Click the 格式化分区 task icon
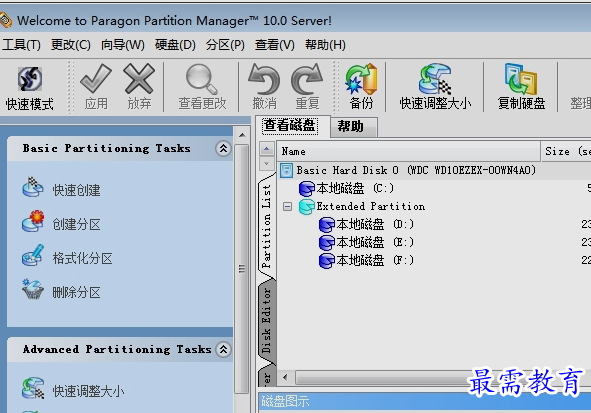Image resolution: width=591 pixels, height=413 pixels. tap(33, 255)
